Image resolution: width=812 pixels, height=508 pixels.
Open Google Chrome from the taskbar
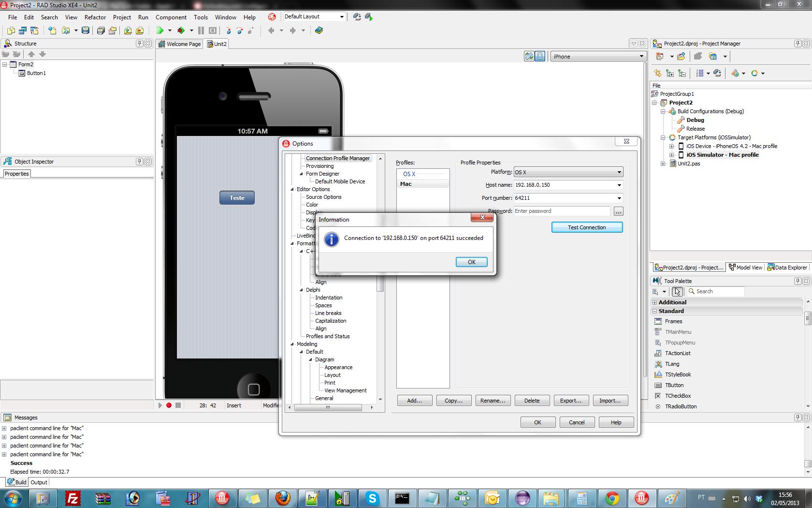(x=612, y=498)
